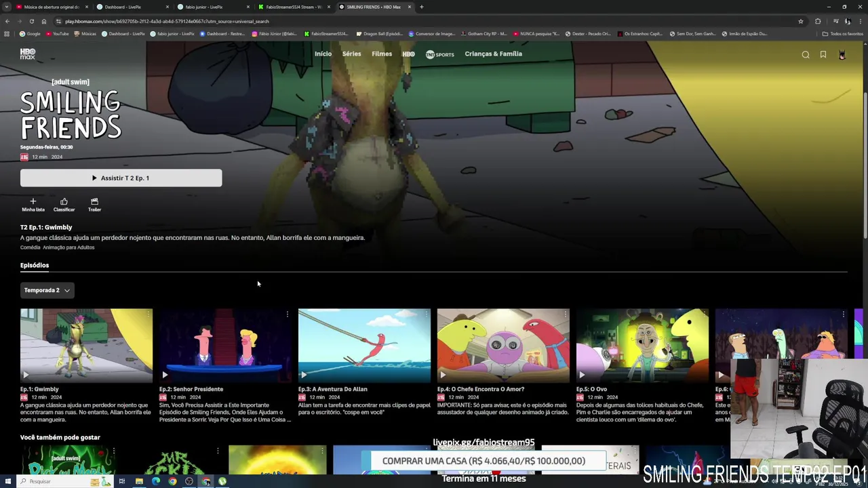Screen dimensions: 868x488
Task: Expand the Temporada 2 season dropdown
Action: coord(47,290)
